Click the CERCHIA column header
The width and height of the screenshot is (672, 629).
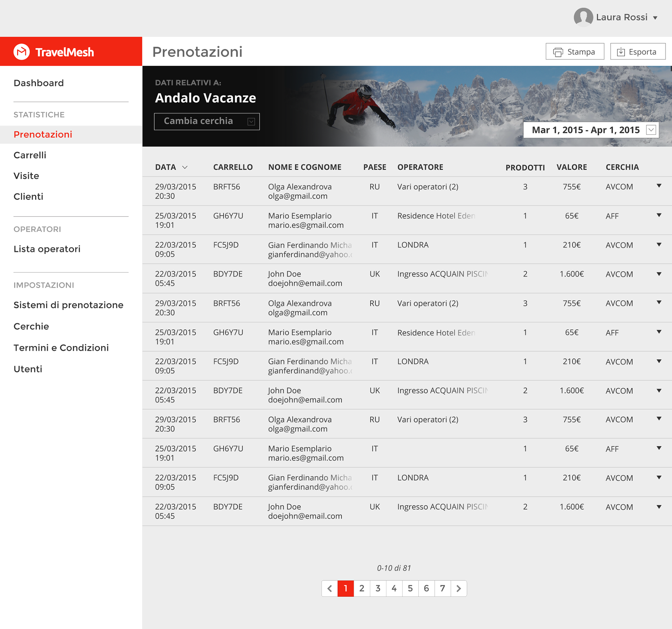pyautogui.click(x=622, y=167)
